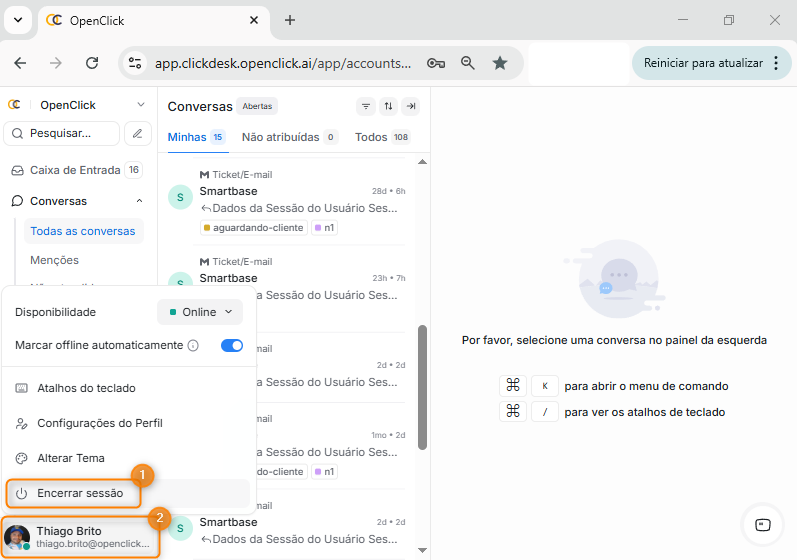Viewport: 797px width, 560px height.
Task: Open the browser tab list chevron
Action: click(x=17, y=20)
